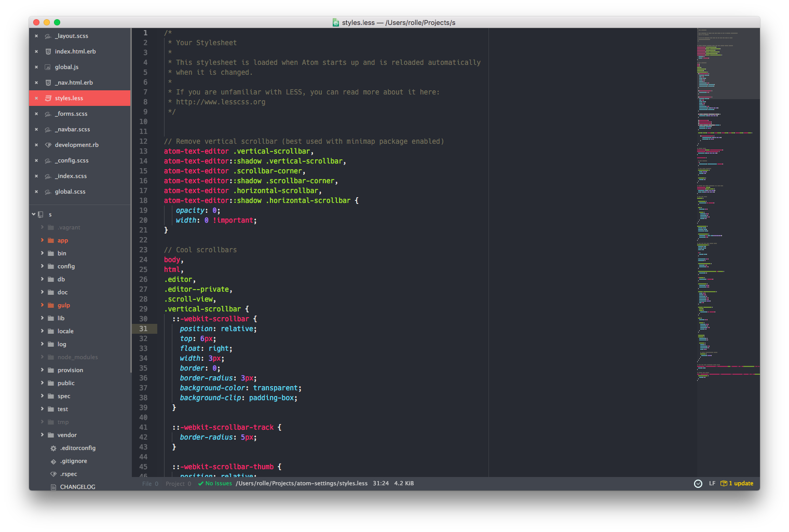This screenshot has height=532, width=789.
Task: Open the _index.scss file
Action: (x=71, y=176)
